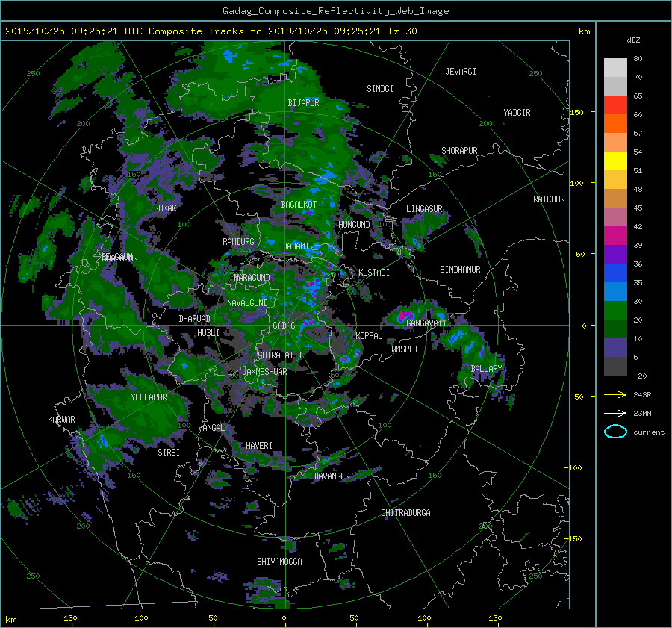
Task: Select the white 80 dBZ color swatch
Action: (615, 68)
